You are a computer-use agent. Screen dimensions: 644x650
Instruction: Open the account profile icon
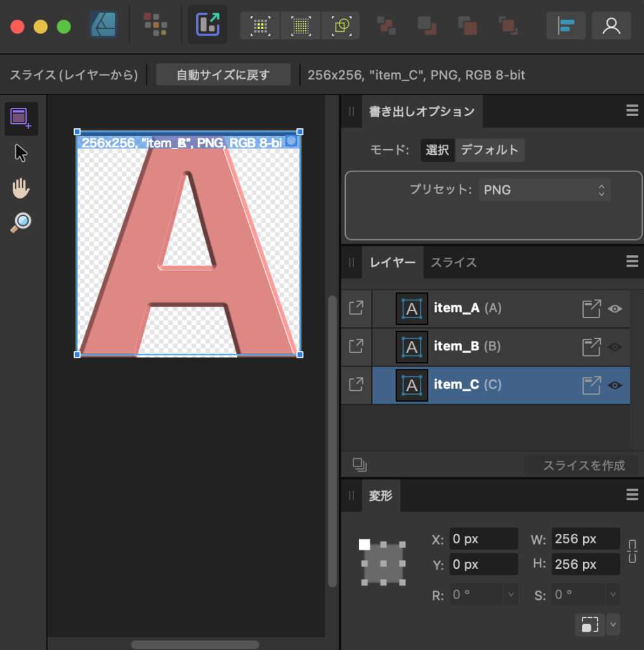tap(611, 25)
